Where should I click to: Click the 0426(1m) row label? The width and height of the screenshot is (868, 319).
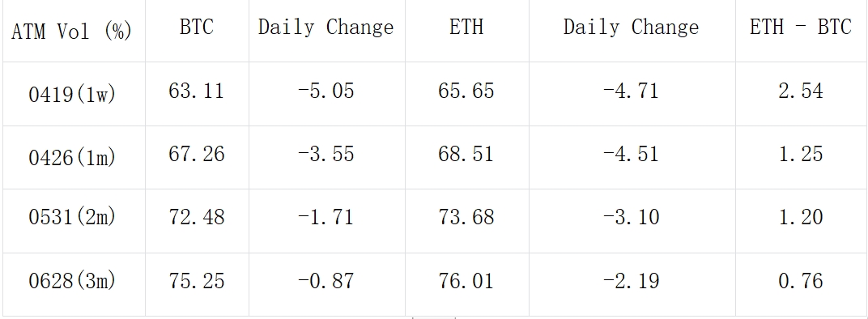(74, 157)
